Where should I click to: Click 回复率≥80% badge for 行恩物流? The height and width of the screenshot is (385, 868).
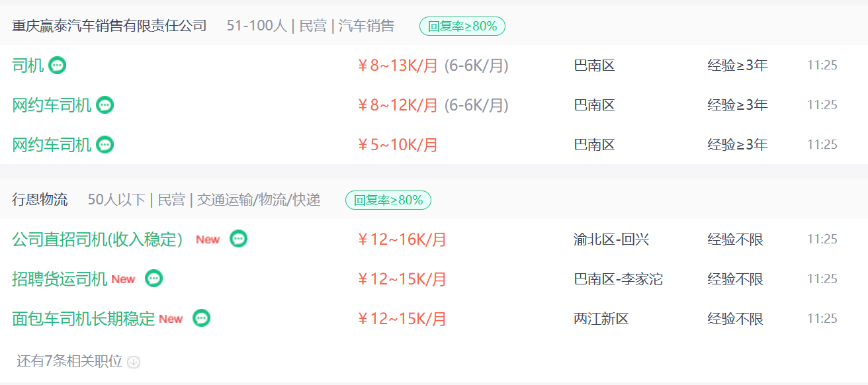point(388,200)
